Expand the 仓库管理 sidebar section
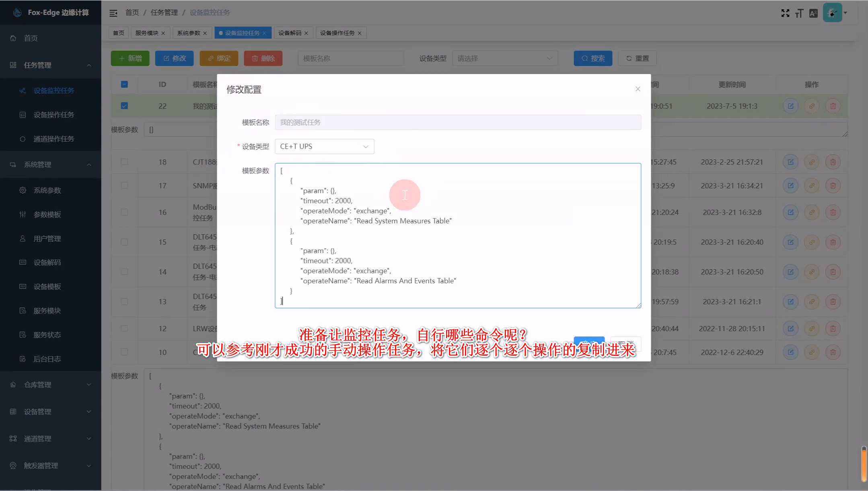868x491 pixels. (50, 385)
